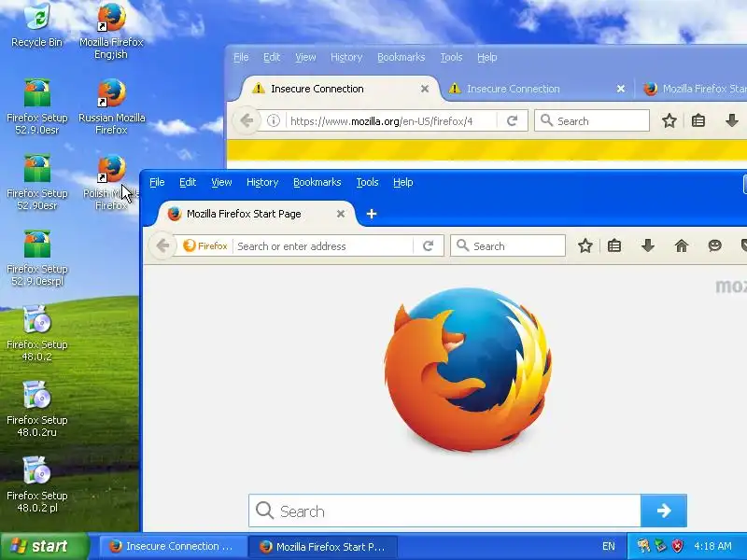Image resolution: width=747 pixels, height=560 pixels.
Task: Reload page in background Firefox window
Action: tap(512, 121)
